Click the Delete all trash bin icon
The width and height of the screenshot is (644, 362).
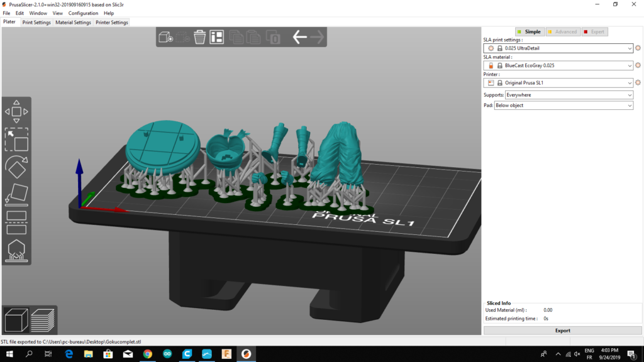[199, 37]
